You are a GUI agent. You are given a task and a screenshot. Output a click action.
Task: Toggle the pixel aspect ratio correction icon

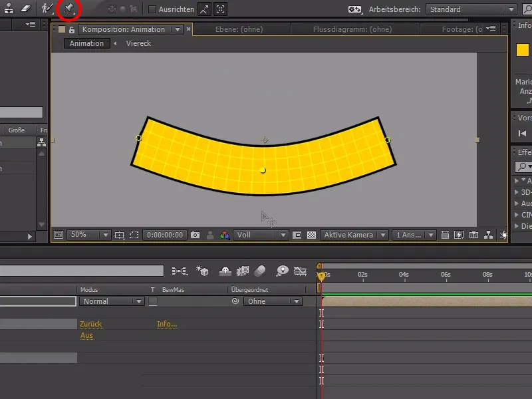445,235
